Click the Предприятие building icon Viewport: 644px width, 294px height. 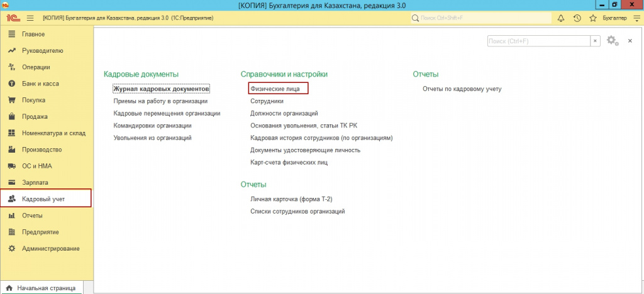pos(12,232)
